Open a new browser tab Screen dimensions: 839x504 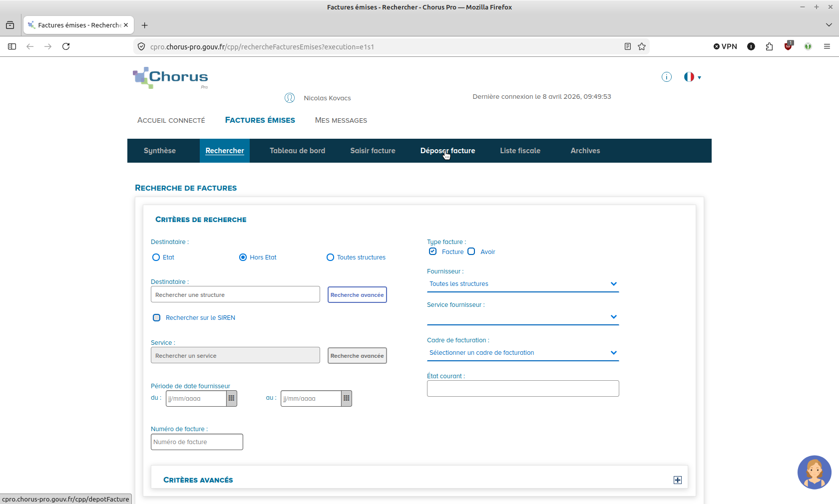(x=145, y=25)
